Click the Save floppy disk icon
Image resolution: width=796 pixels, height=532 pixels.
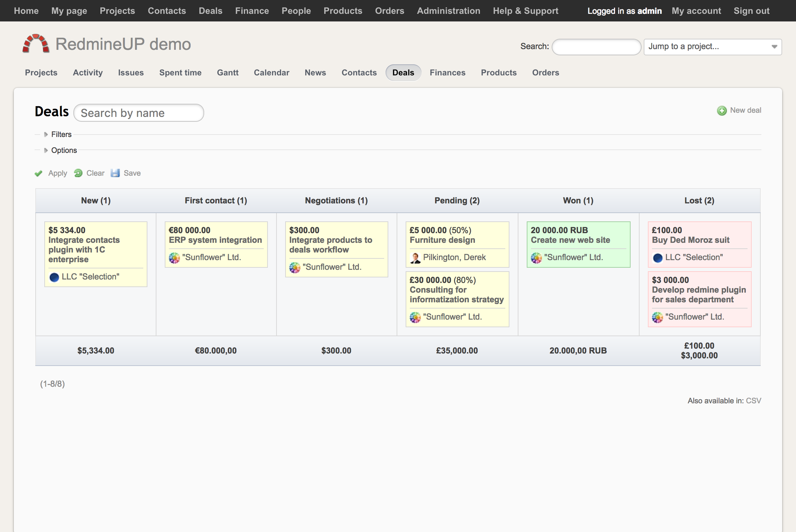(x=115, y=173)
